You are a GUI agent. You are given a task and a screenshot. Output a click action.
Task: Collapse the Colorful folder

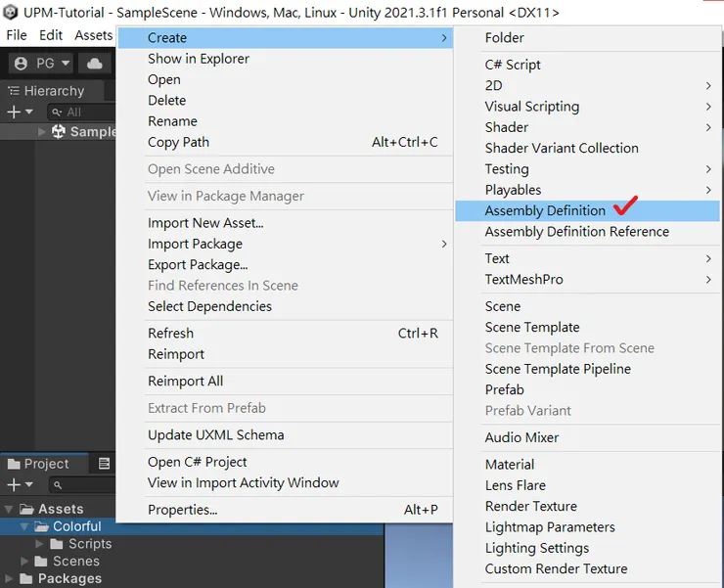tap(24, 526)
